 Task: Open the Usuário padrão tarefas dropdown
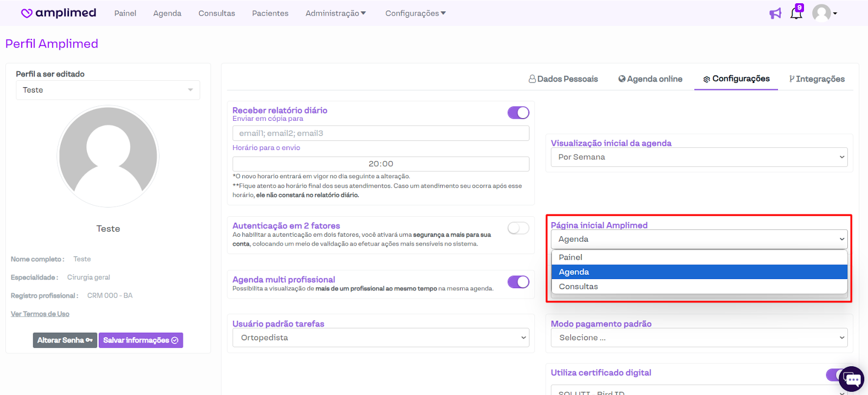[x=381, y=338]
